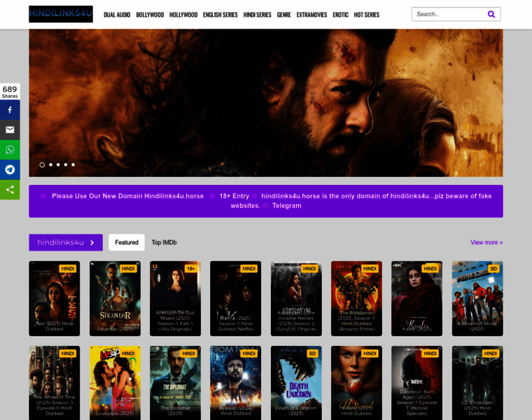Open the Bollywood menu
Viewport: 532px width, 420px height.
150,15
